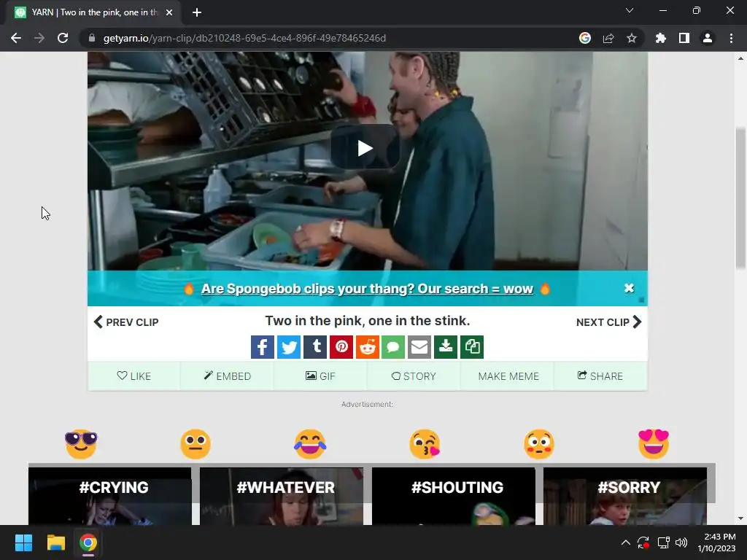
Task: Reload the current page
Action: click(x=63, y=38)
